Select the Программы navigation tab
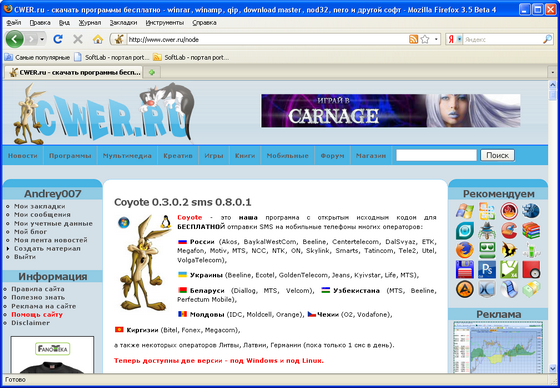 (x=70, y=155)
